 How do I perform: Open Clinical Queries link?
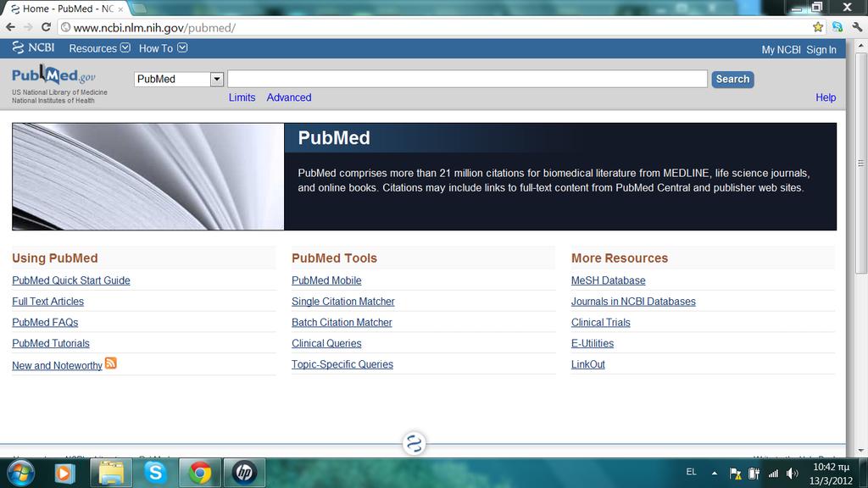click(x=326, y=344)
